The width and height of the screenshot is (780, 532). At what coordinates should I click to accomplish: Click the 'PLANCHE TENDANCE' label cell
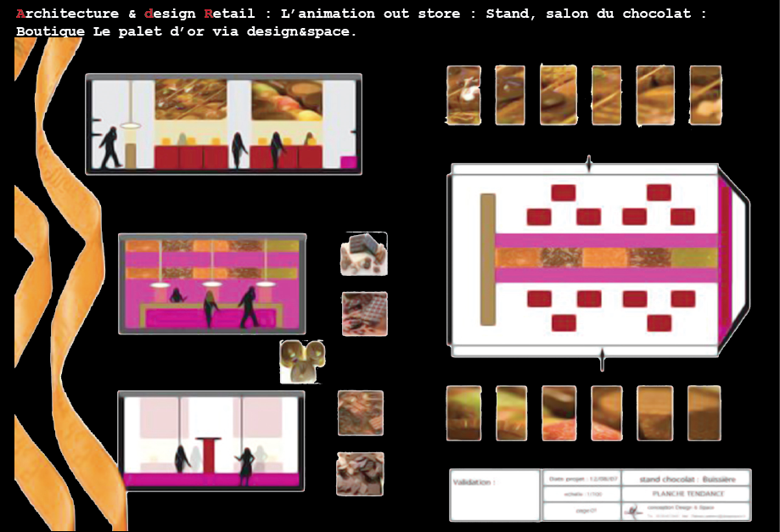(x=686, y=493)
